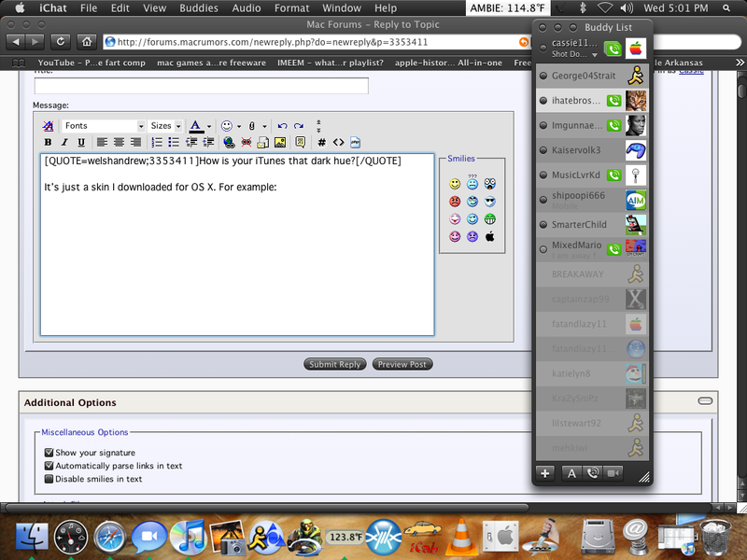Open the Sizes dropdown
Screen dimensions: 747x560
tap(165, 126)
